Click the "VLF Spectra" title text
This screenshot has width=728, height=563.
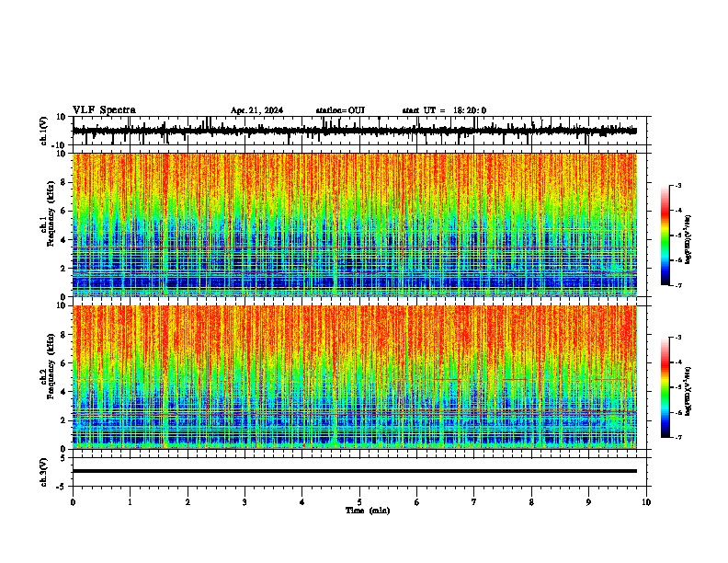pos(104,110)
